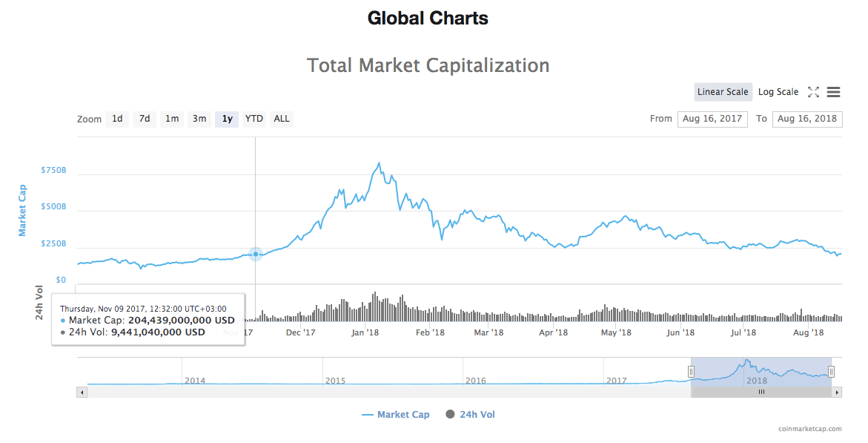Click the left range handle on the navigator
This screenshot has width=868, height=443.
click(x=691, y=373)
